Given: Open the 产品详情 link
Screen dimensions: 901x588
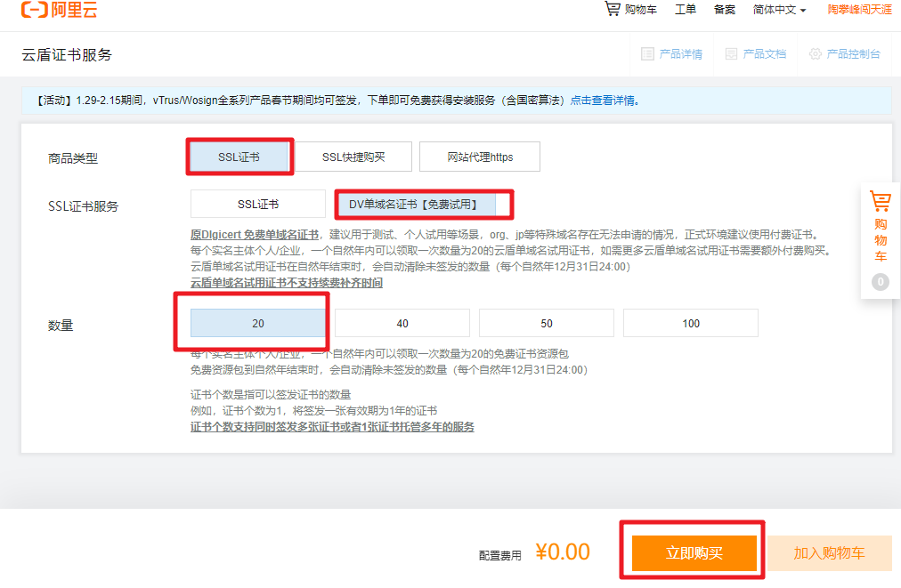Looking at the screenshot, I should click(x=681, y=54).
